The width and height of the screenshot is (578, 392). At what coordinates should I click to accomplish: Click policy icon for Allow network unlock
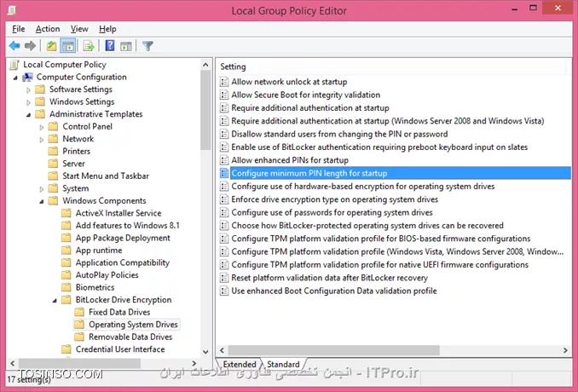point(223,82)
